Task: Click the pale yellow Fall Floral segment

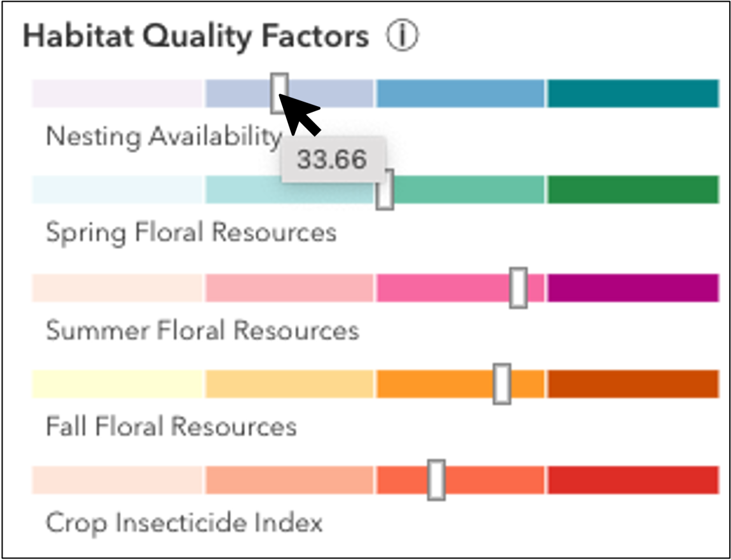Action: (117, 384)
